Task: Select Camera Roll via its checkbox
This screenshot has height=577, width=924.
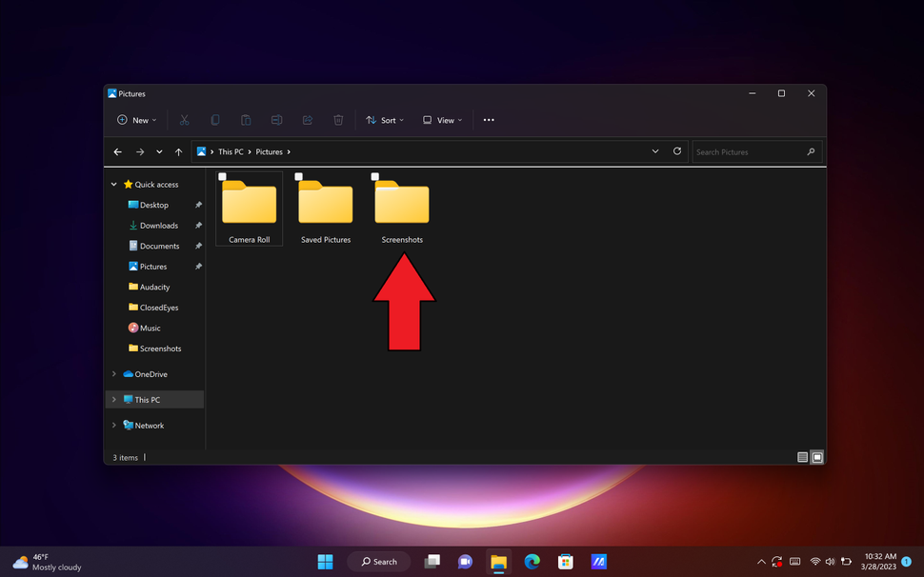Action: (x=222, y=176)
